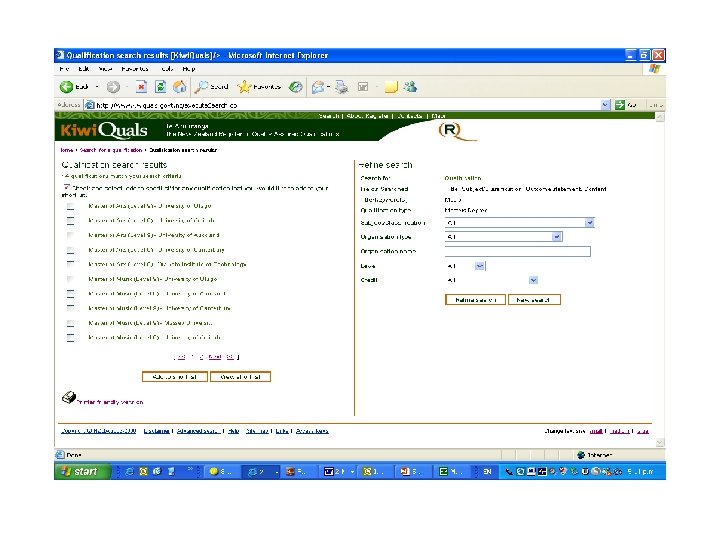Open the Tools menu

pyautogui.click(x=167, y=69)
